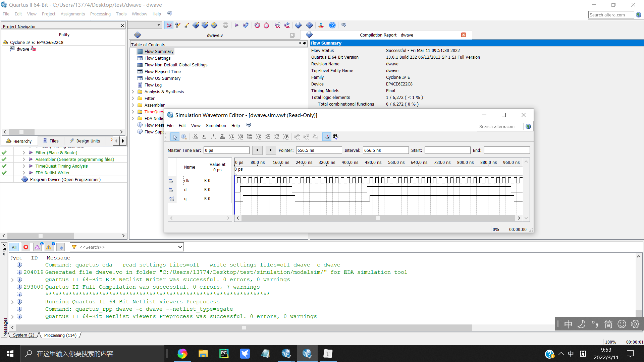Screen dimensions: 644x362
Task: Click the Forcing Unknown (X) waveform icon
Action: [x=195, y=137]
